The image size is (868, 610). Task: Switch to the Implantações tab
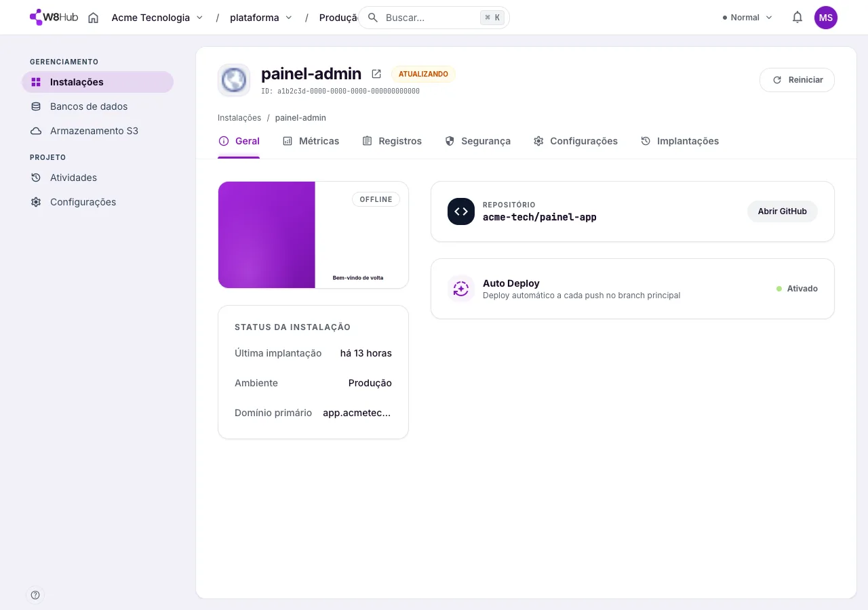tap(679, 141)
